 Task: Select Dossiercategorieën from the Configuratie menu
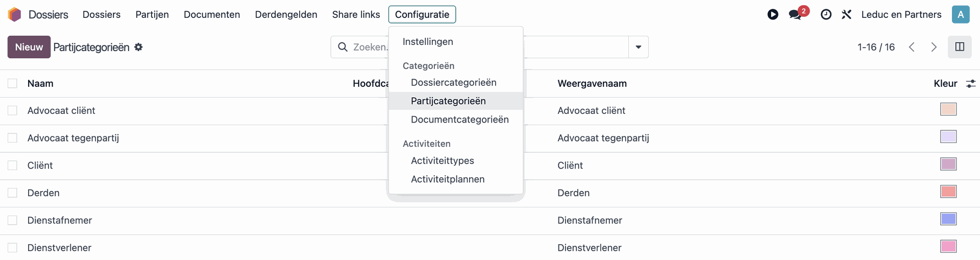453,82
